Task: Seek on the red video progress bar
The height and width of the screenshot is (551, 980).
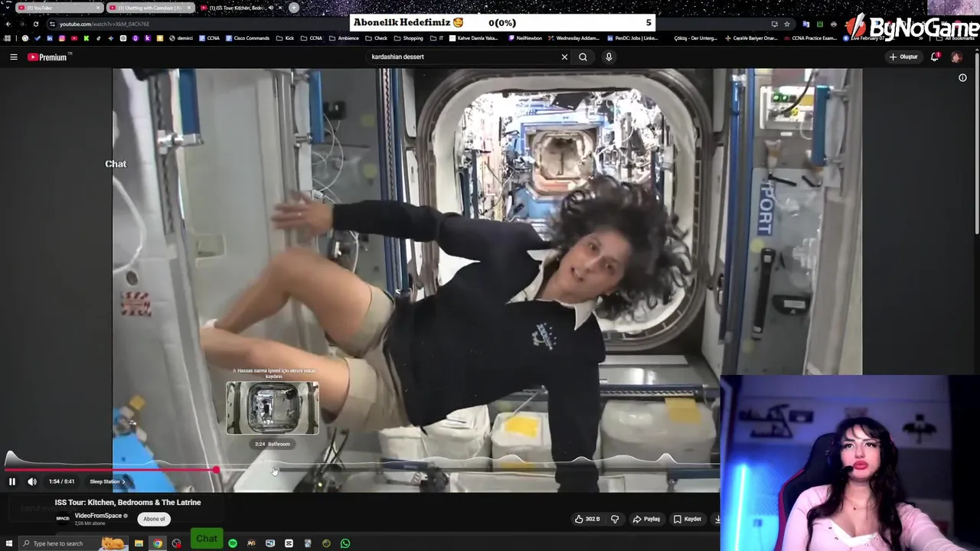Action: tap(111, 470)
